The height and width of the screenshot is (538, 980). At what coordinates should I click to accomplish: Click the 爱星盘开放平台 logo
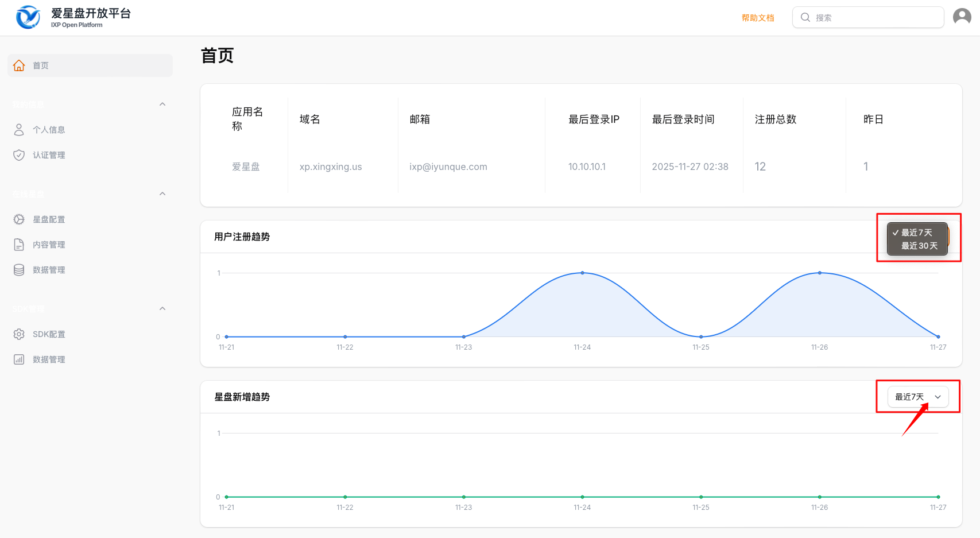(x=28, y=17)
